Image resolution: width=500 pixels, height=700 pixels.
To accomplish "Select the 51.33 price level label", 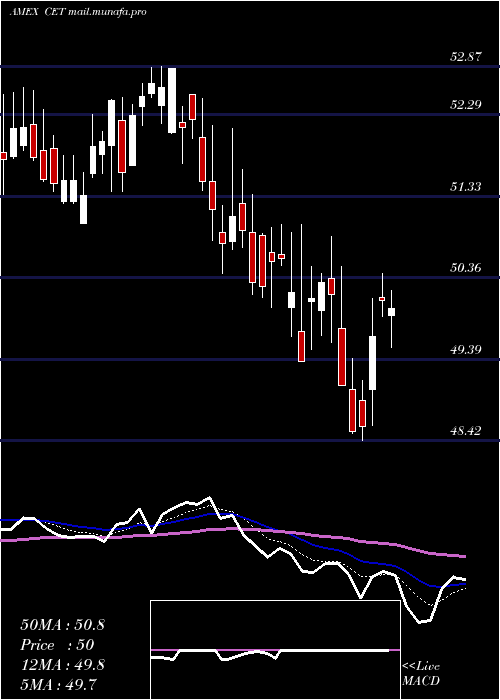I will [466, 186].
